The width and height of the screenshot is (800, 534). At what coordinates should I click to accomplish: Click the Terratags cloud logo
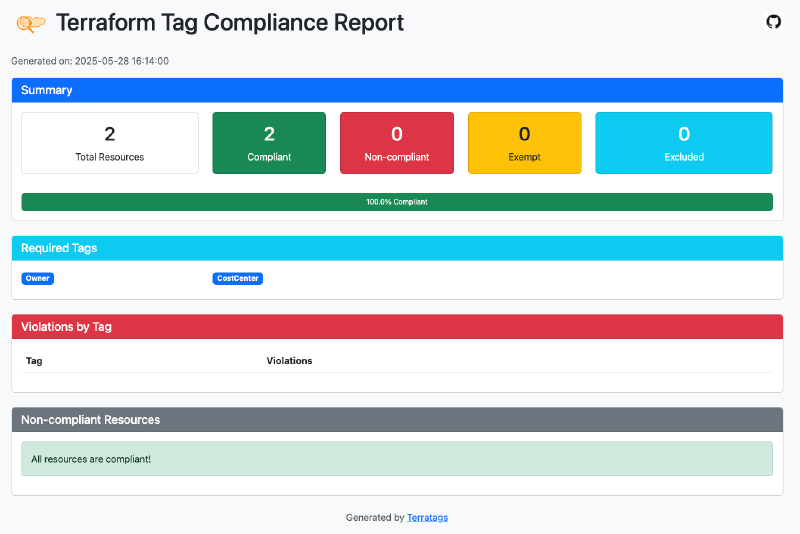tap(31, 23)
